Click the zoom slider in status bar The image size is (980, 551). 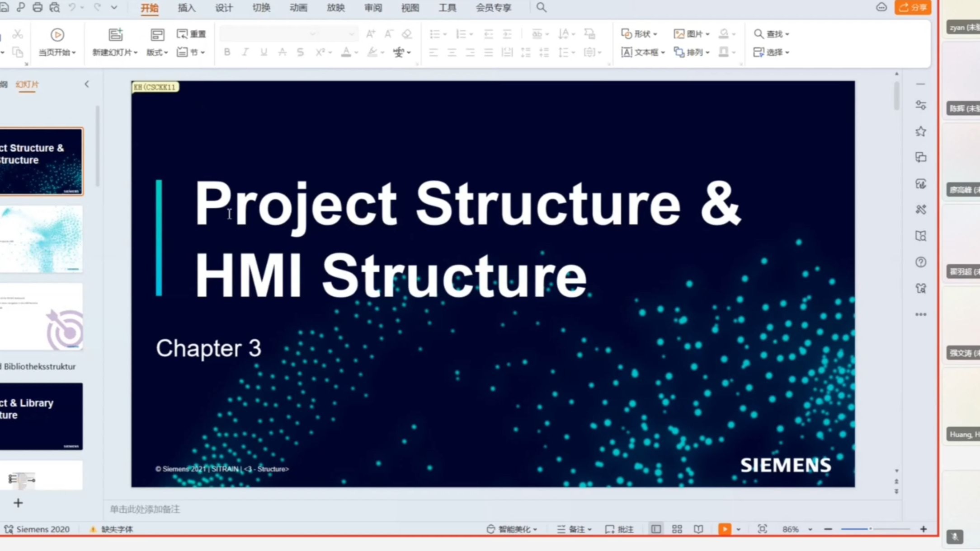tap(870, 529)
